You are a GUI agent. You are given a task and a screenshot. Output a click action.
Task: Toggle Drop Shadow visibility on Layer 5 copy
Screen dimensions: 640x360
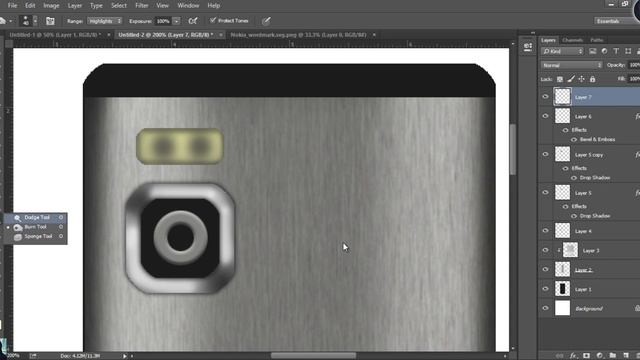[x=574, y=178]
